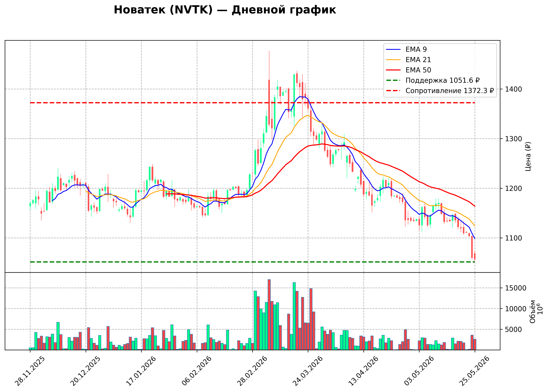Viewport: 549px width, 392px height.
Task: Click the date label "25.05.2026"
Action: pyautogui.click(x=475, y=371)
